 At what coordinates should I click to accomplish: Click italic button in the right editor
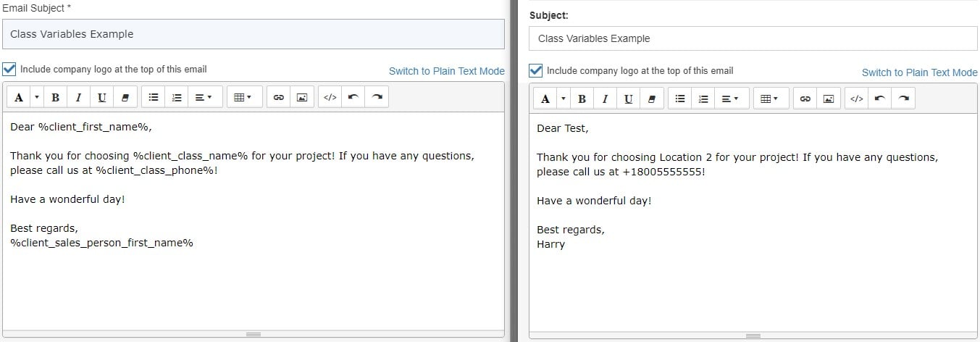[605, 99]
